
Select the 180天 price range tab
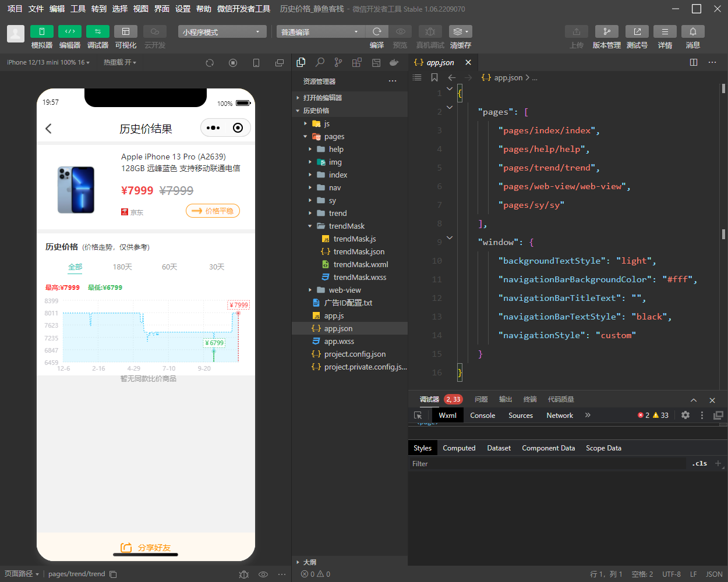(x=122, y=267)
